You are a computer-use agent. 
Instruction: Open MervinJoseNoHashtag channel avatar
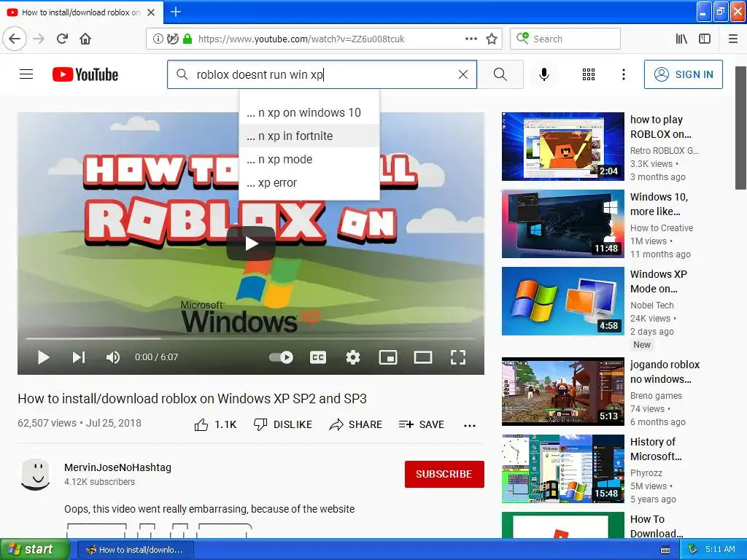pyautogui.click(x=36, y=474)
